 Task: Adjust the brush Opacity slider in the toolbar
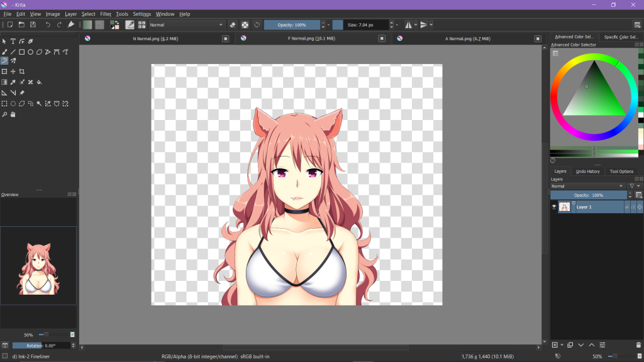point(291,25)
